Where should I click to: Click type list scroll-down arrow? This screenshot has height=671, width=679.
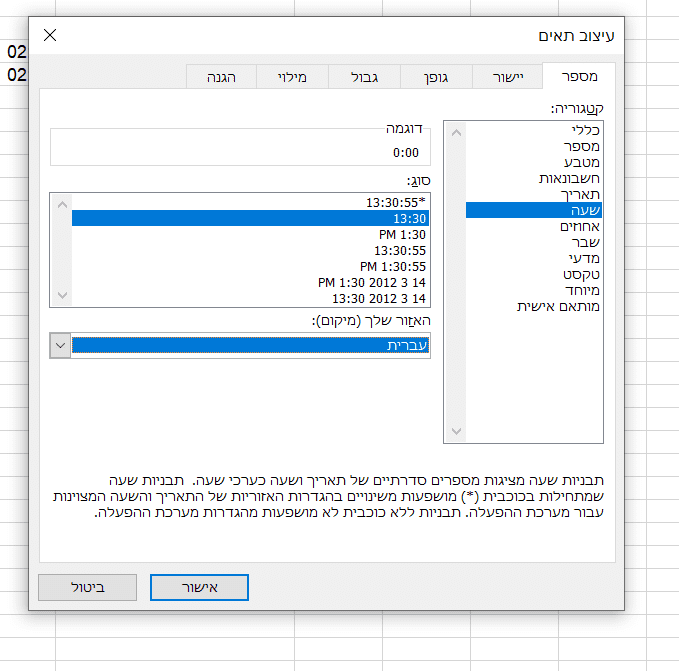point(62,295)
